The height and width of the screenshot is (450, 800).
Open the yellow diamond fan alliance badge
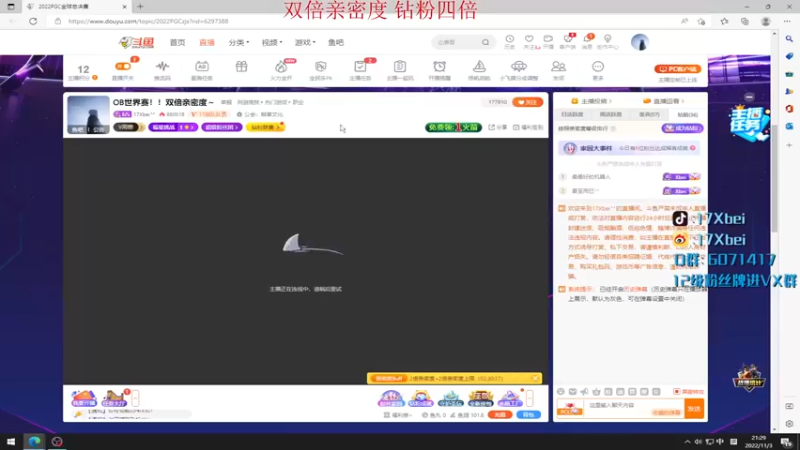265,127
